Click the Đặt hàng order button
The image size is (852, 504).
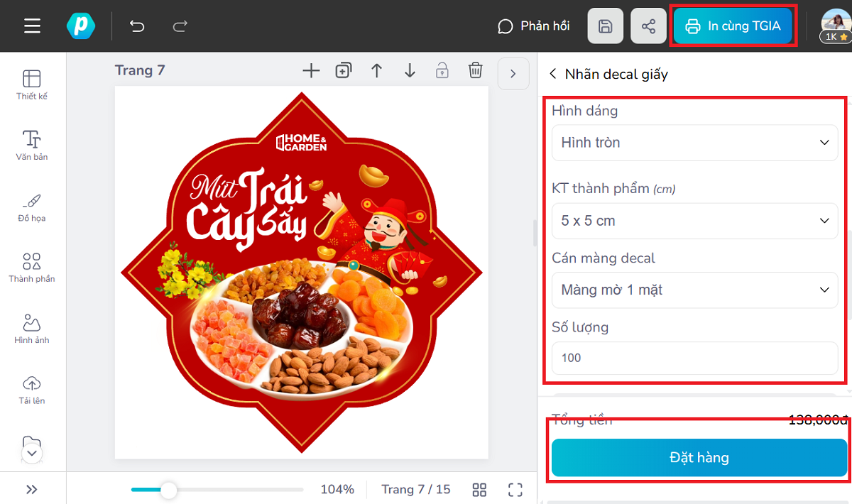pyautogui.click(x=699, y=458)
